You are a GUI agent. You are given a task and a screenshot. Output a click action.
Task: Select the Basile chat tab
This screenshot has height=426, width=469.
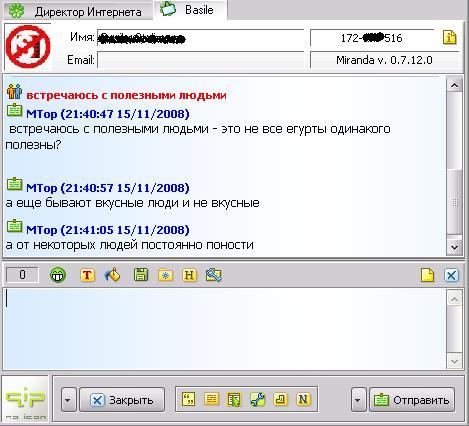coord(190,10)
